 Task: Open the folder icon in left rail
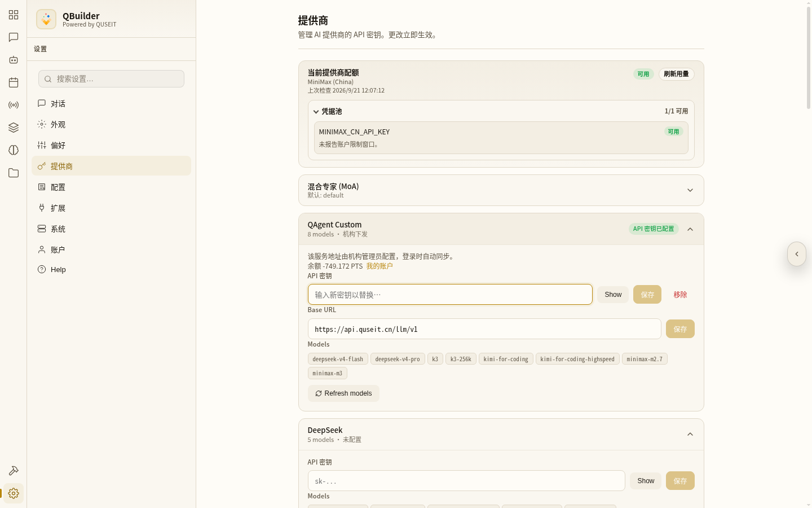tap(14, 173)
